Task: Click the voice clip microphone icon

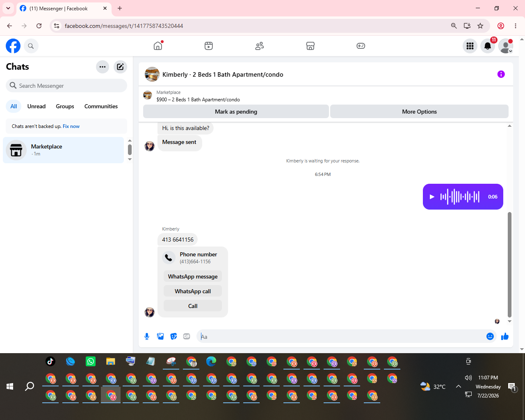Action: pos(147,337)
